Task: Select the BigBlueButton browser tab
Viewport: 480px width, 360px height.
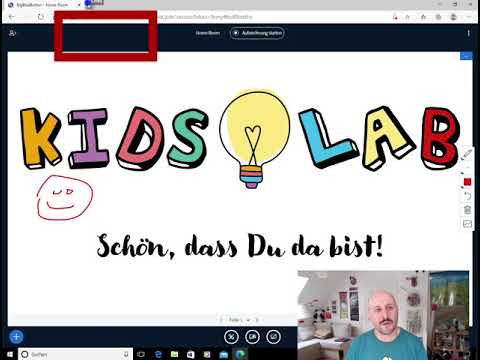Action: pos(43,5)
